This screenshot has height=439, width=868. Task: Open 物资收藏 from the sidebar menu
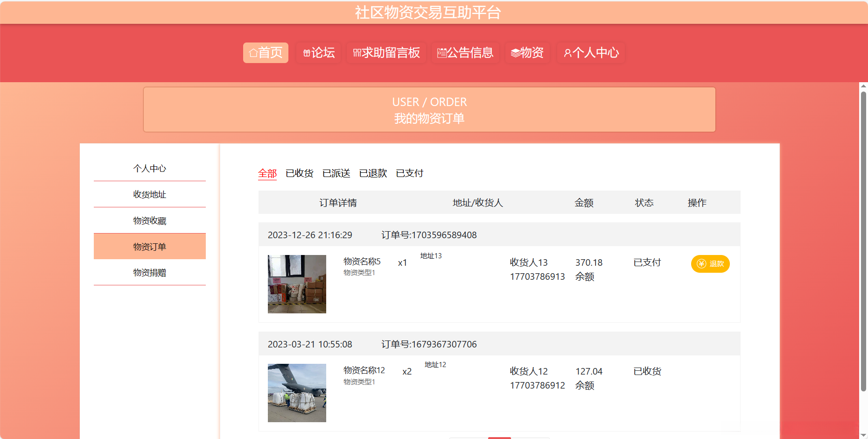(x=150, y=220)
